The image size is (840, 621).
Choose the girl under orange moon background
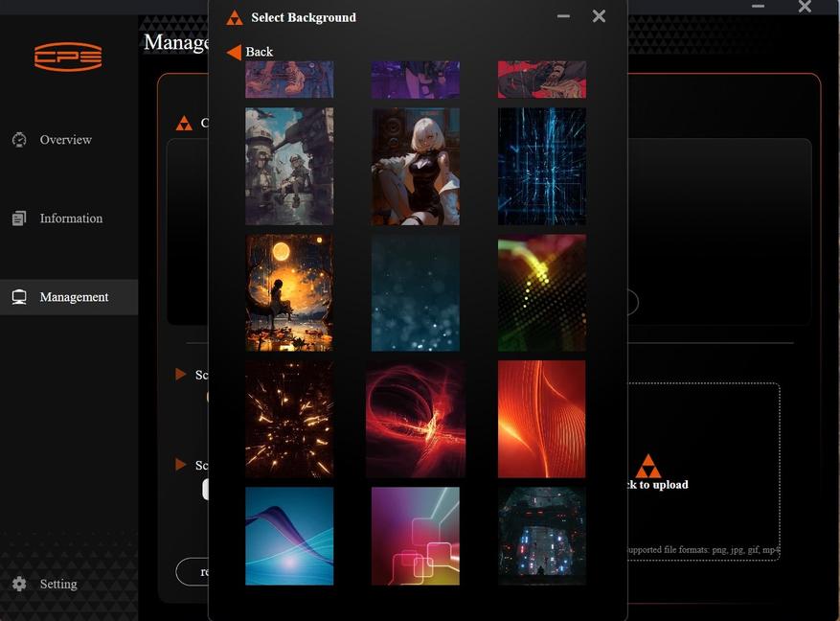289,292
